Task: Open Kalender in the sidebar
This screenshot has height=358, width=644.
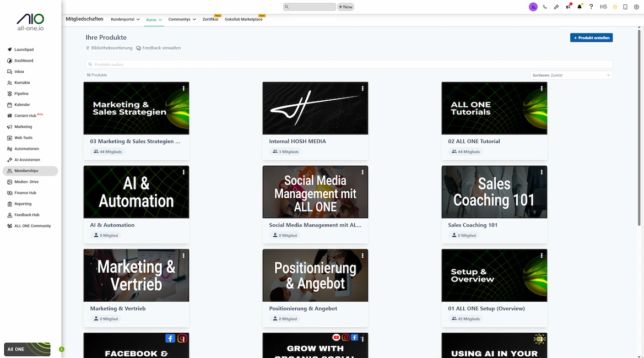Action: click(22, 105)
